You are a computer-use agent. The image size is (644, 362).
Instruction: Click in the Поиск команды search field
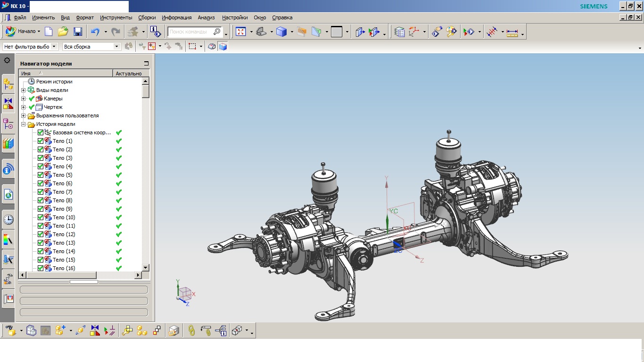[x=190, y=32]
